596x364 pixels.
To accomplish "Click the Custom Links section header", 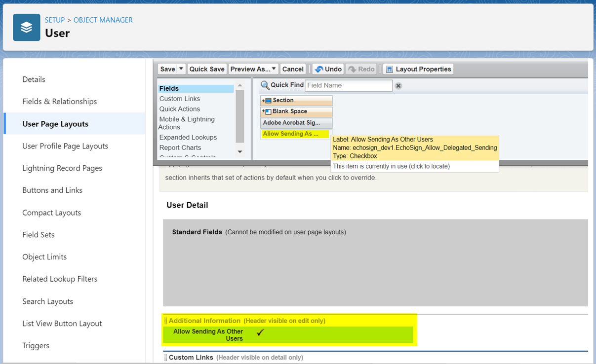I will pyautogui.click(x=236, y=358).
